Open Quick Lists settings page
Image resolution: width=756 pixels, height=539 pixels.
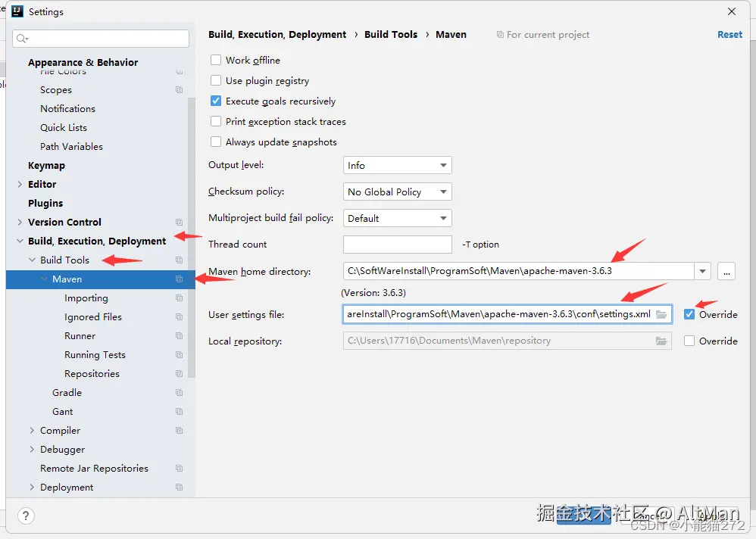[64, 128]
